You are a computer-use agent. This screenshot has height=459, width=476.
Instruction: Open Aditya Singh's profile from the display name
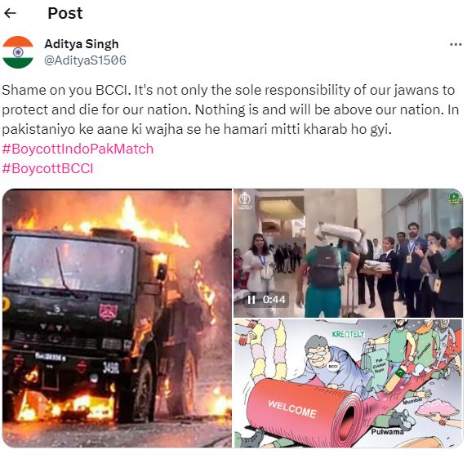pos(82,44)
